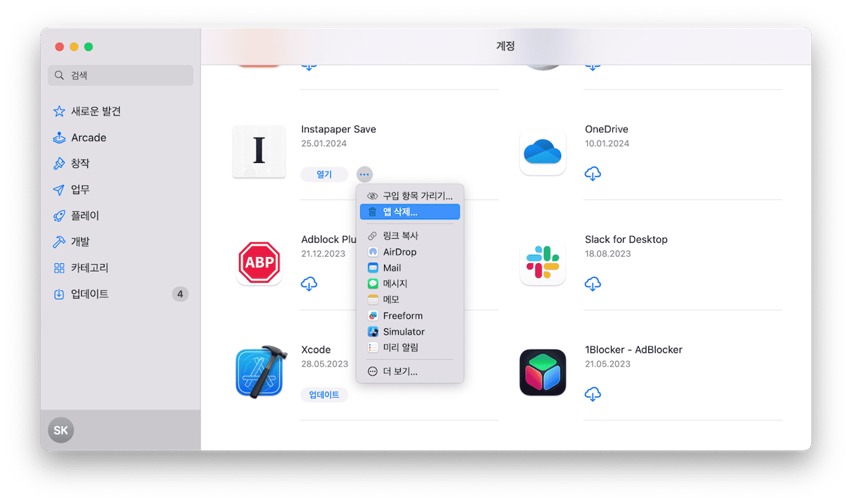Re-download Slack for Desktop cloud icon
Screen dimensions: 852x504
click(x=593, y=283)
